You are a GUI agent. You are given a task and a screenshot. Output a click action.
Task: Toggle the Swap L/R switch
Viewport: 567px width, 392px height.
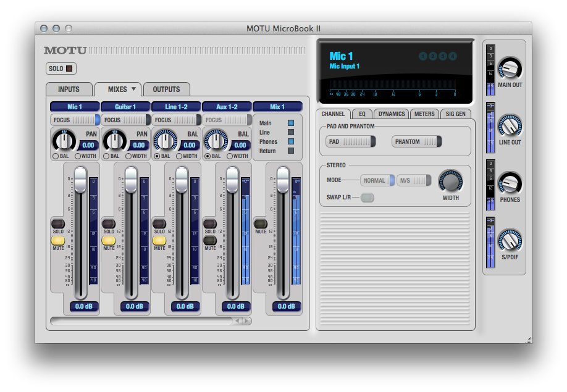[x=367, y=198]
